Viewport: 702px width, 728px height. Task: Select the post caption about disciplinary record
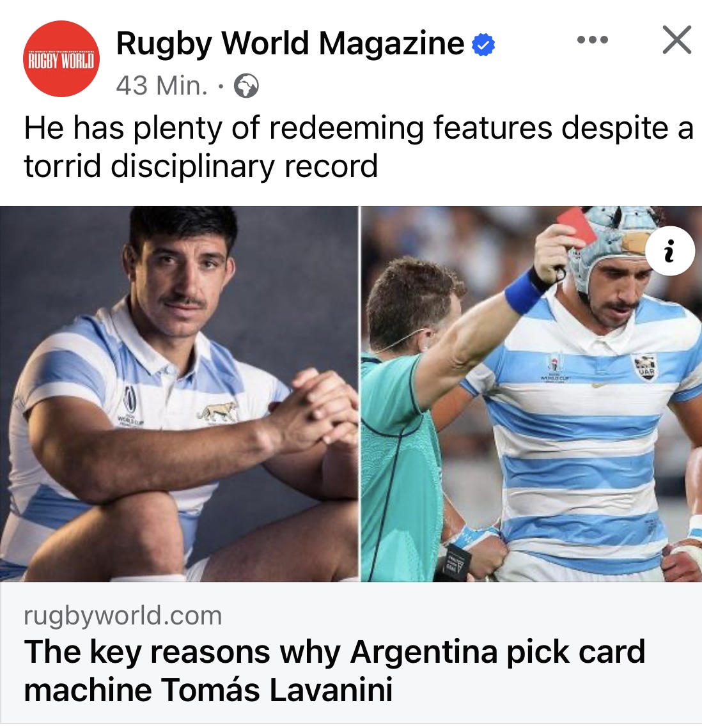358,147
